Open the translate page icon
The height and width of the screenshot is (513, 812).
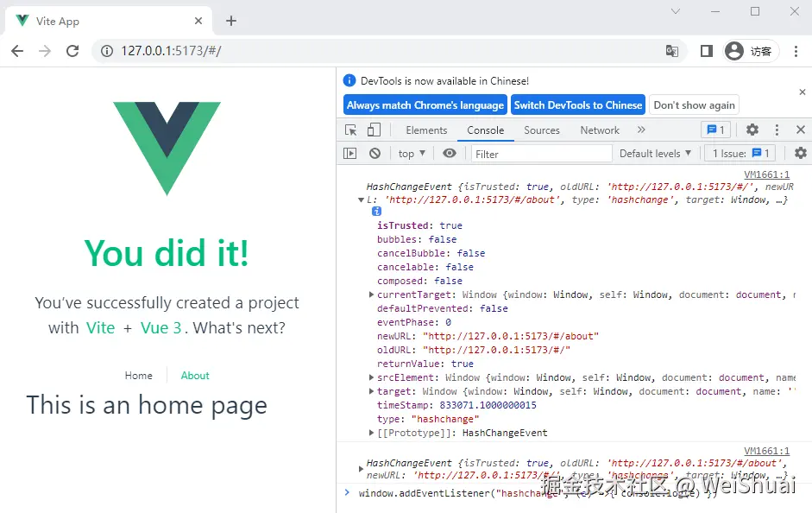click(671, 51)
